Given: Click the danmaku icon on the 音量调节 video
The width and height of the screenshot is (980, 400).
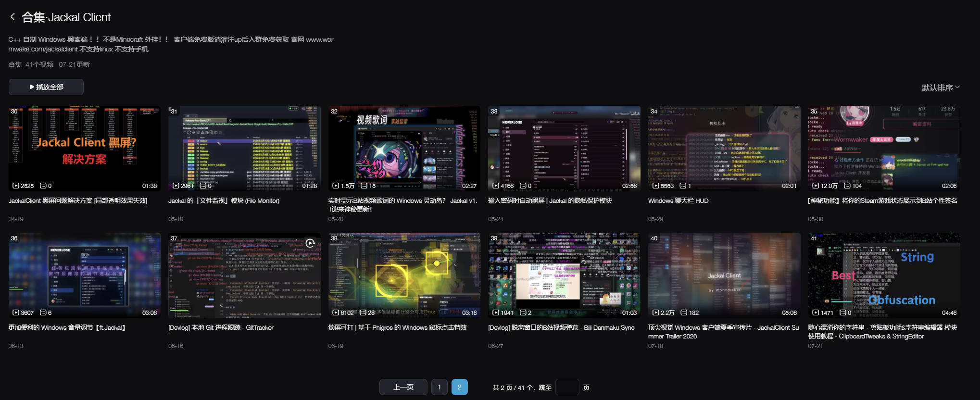Looking at the screenshot, I should pos(43,312).
